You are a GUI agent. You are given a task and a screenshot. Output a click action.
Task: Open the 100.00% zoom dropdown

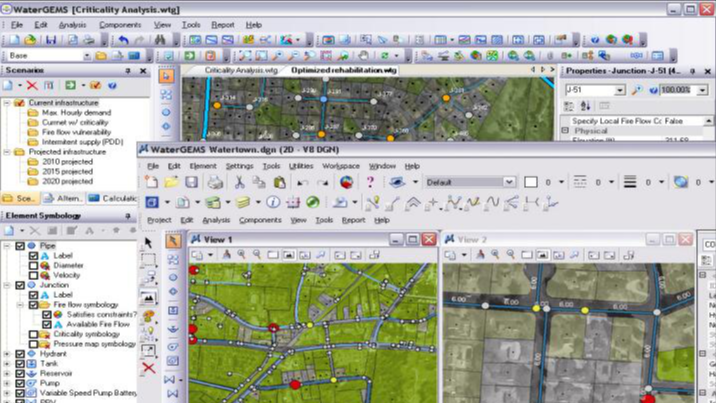pos(702,90)
